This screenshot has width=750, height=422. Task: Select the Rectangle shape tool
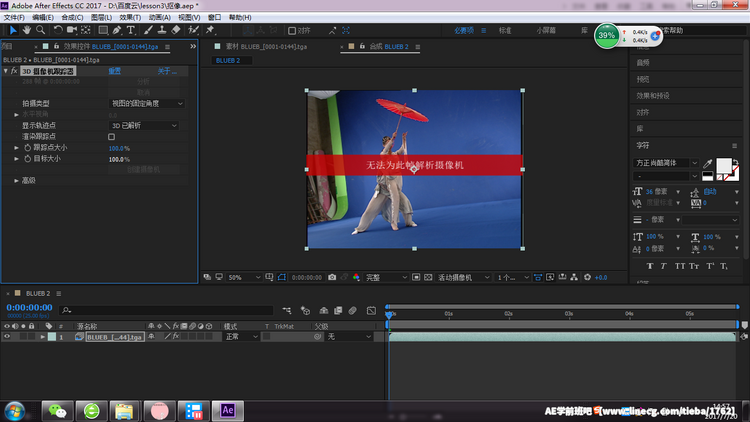(103, 30)
